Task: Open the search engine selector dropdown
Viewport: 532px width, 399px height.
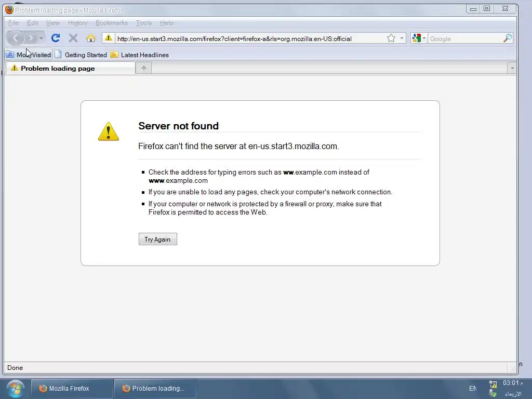Action: click(x=419, y=38)
